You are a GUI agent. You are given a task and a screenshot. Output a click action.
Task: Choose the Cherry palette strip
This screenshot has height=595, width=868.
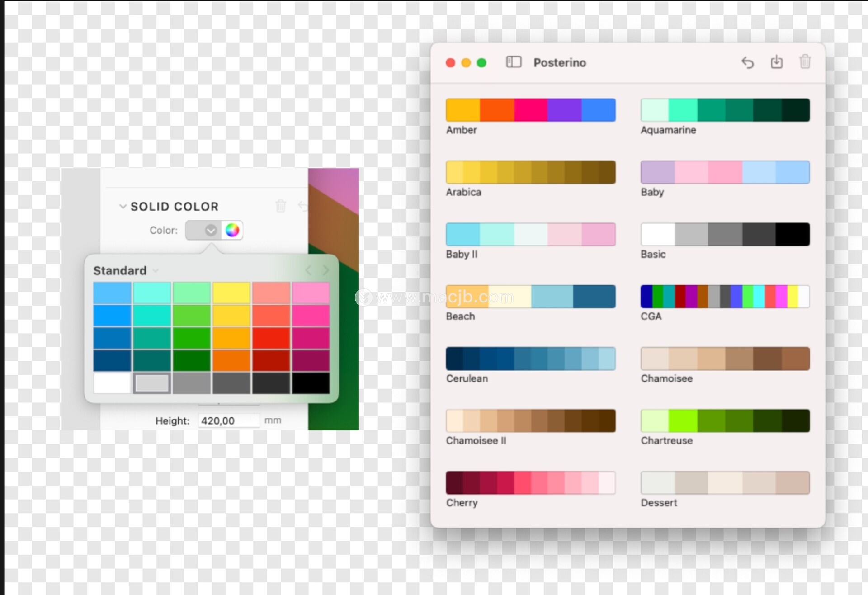[x=530, y=483]
